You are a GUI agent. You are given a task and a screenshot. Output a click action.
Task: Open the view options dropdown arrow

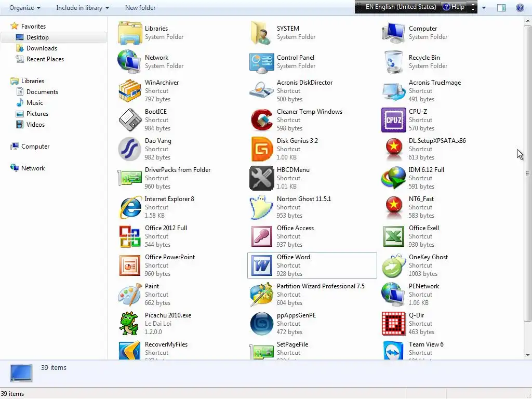484,7
